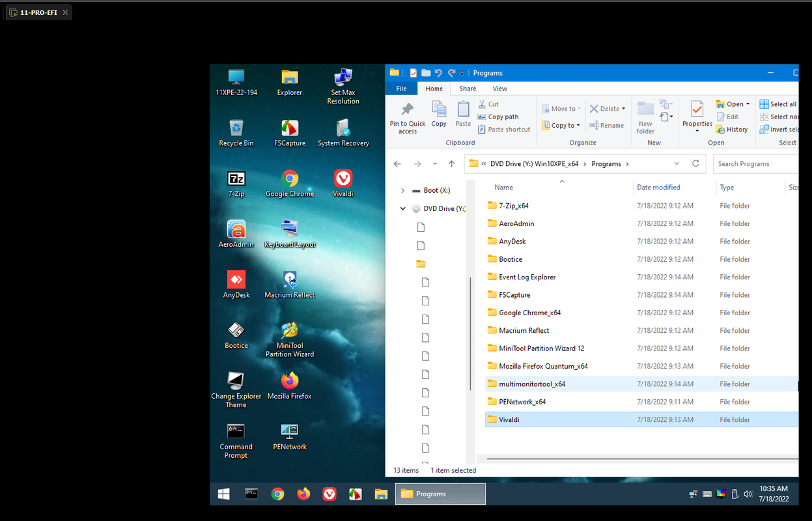Switch to the View ribbon tab

500,89
